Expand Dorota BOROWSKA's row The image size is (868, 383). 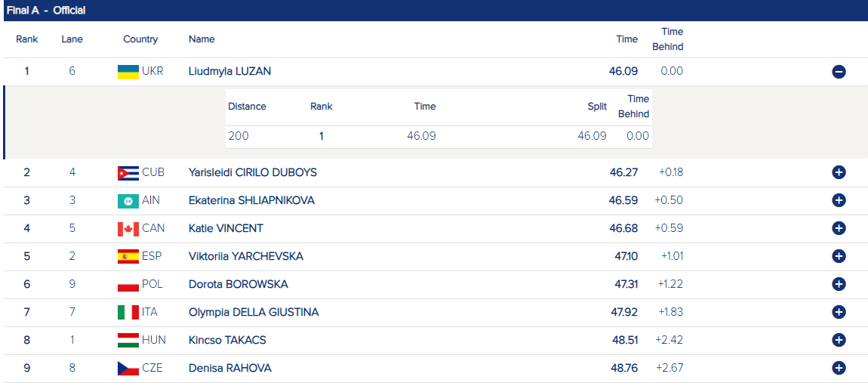839,284
